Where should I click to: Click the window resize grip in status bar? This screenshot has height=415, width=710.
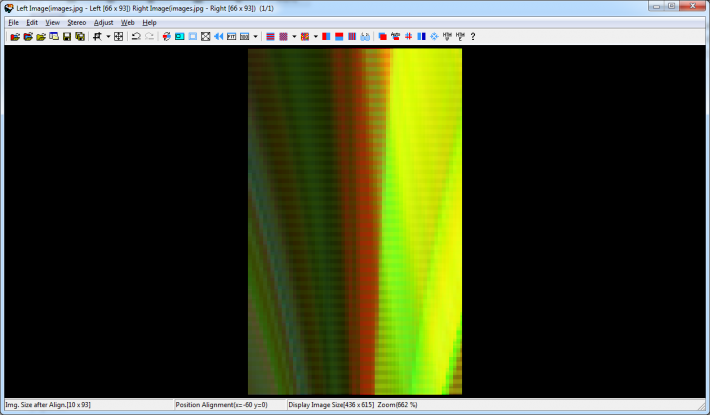tap(701, 405)
